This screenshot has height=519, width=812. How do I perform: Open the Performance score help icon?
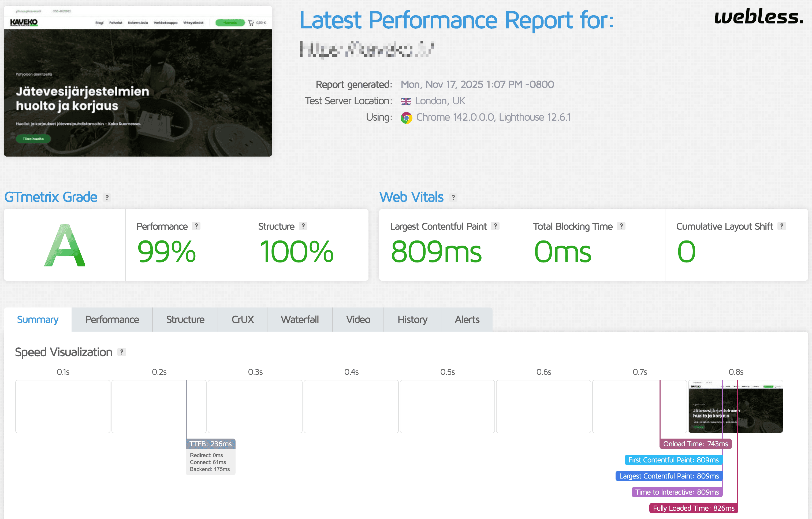(x=196, y=226)
